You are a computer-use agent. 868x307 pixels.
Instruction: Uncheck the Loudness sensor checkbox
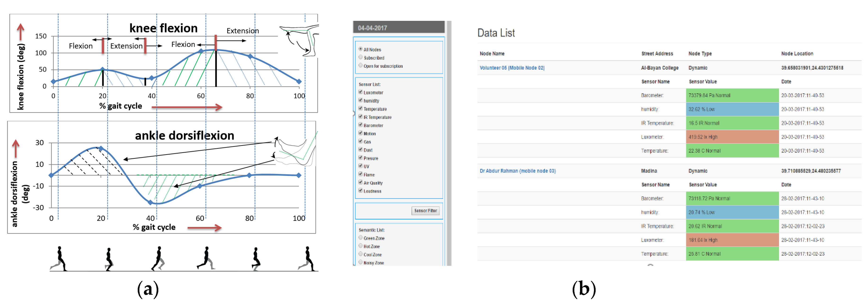tap(360, 190)
